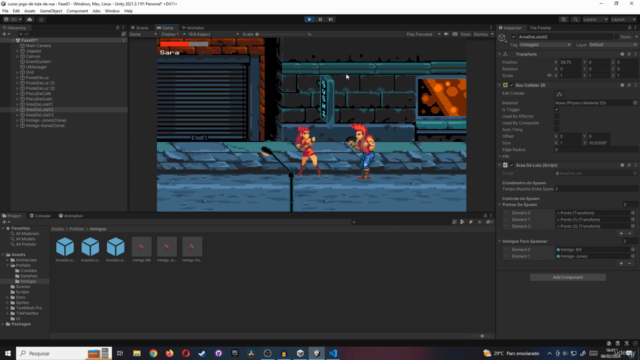Toggle the Static checkbox
Image resolution: width=640 pixels, height=360 pixels.
(x=616, y=37)
